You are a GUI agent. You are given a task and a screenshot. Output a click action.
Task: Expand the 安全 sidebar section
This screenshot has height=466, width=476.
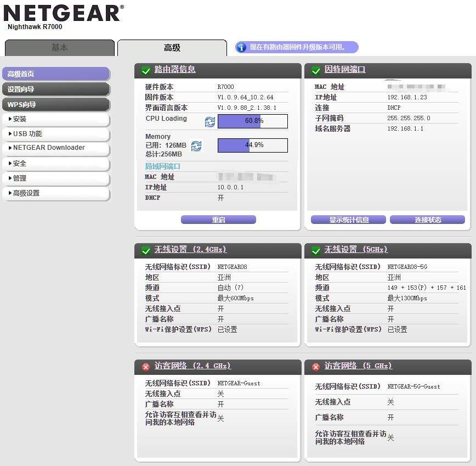[x=56, y=164]
